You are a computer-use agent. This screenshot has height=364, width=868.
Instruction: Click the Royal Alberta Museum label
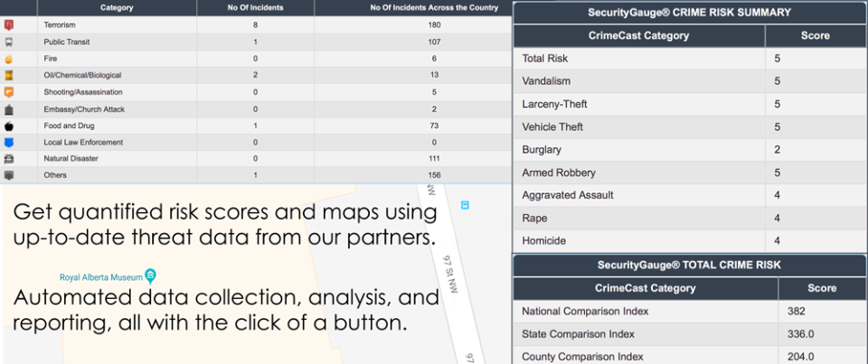click(100, 277)
